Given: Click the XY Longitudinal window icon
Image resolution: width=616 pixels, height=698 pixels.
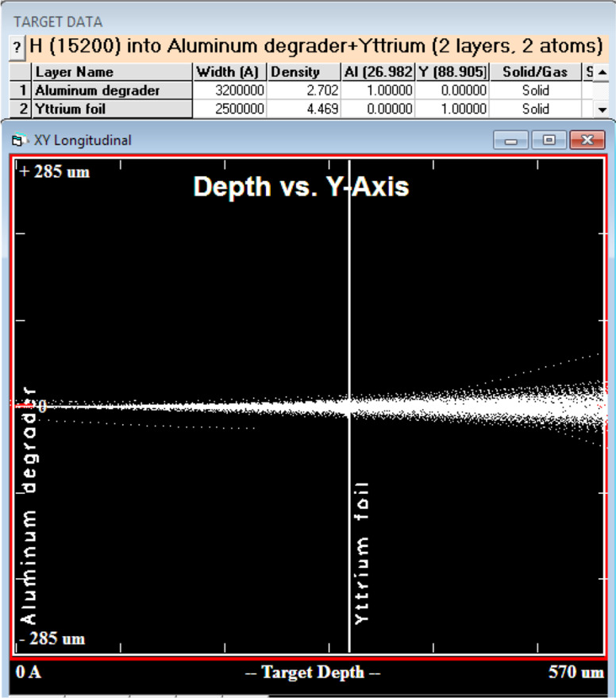Looking at the screenshot, I should point(17,141).
